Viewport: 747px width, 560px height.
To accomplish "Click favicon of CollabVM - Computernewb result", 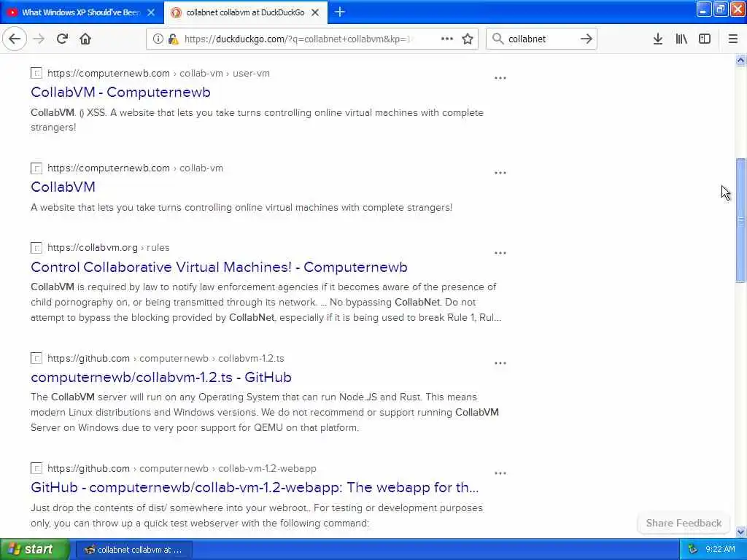I will click(36, 74).
